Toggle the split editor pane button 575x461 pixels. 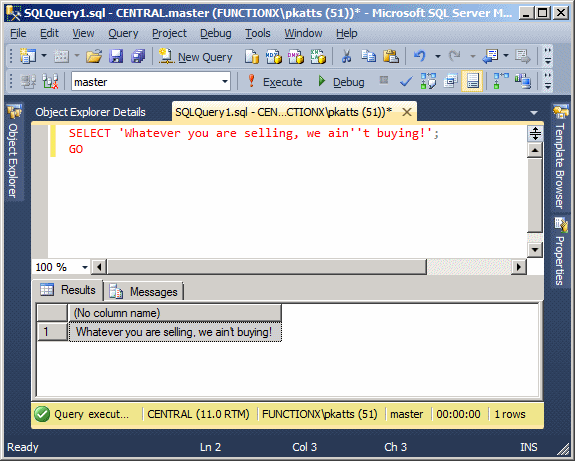[x=535, y=133]
